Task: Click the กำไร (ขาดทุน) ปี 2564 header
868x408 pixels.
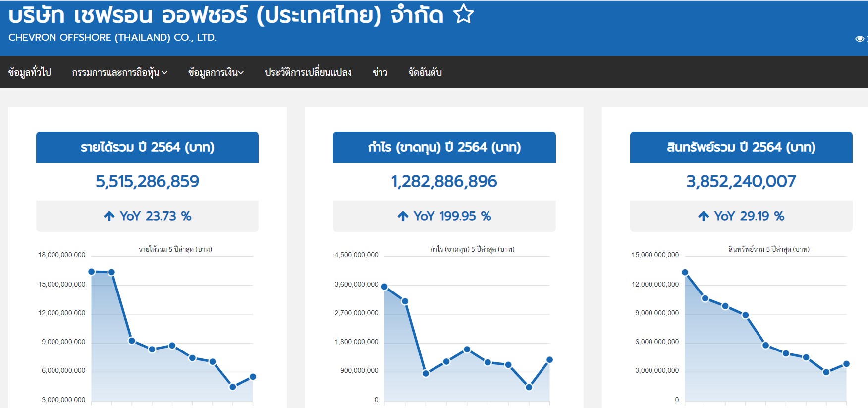Action: click(x=444, y=147)
